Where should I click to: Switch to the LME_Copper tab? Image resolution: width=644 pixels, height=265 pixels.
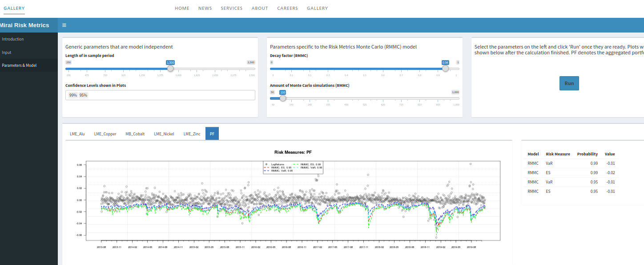pos(105,134)
